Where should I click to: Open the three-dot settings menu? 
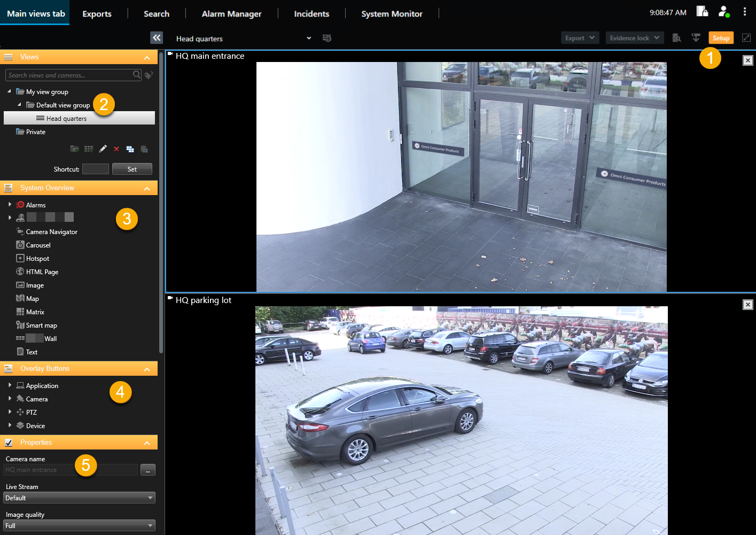(744, 12)
